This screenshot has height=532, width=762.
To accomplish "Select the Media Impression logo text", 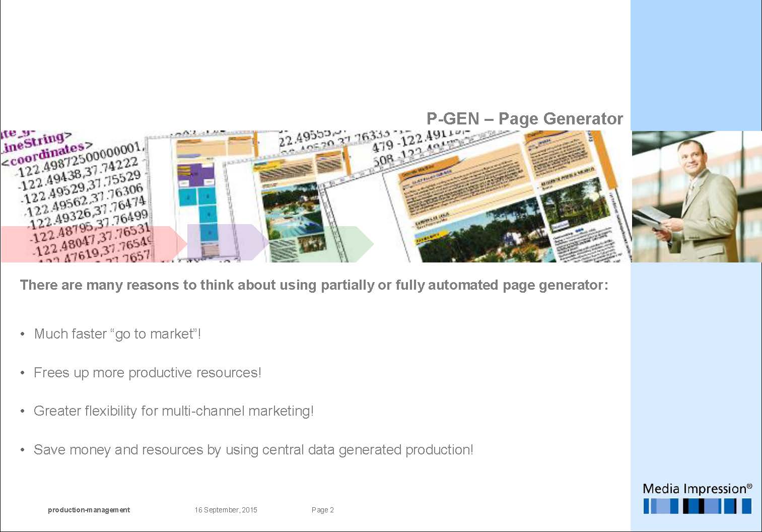I will click(697, 489).
